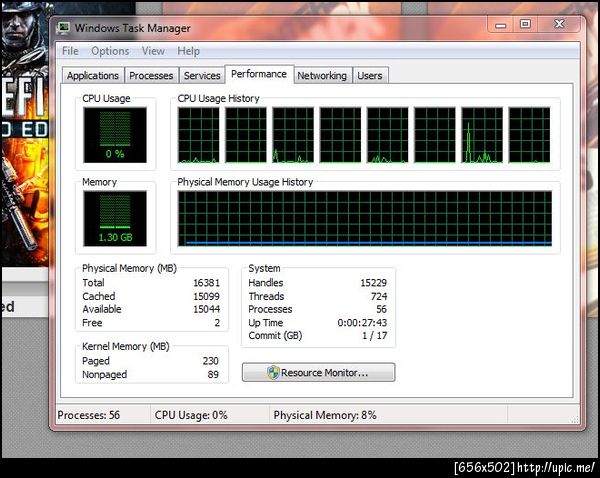The image size is (600, 478).
Task: Click the Handles value 15229
Action: 373,283
